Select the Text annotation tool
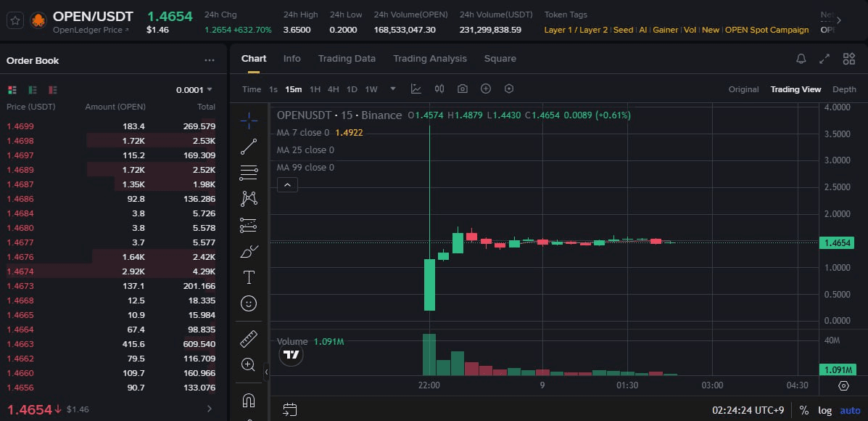The height and width of the screenshot is (421, 868). pos(249,277)
